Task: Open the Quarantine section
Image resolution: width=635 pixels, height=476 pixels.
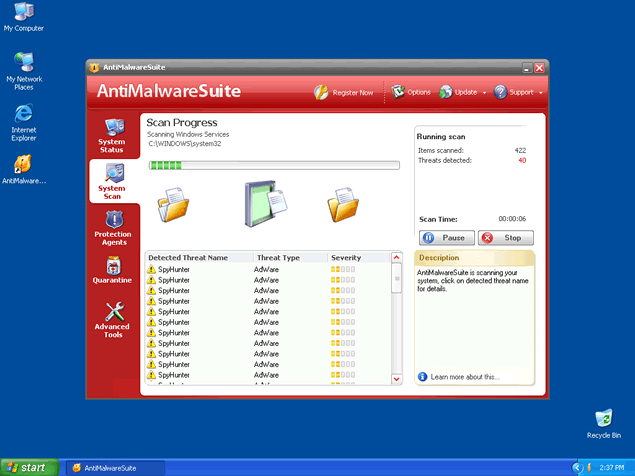Action: click(112, 271)
